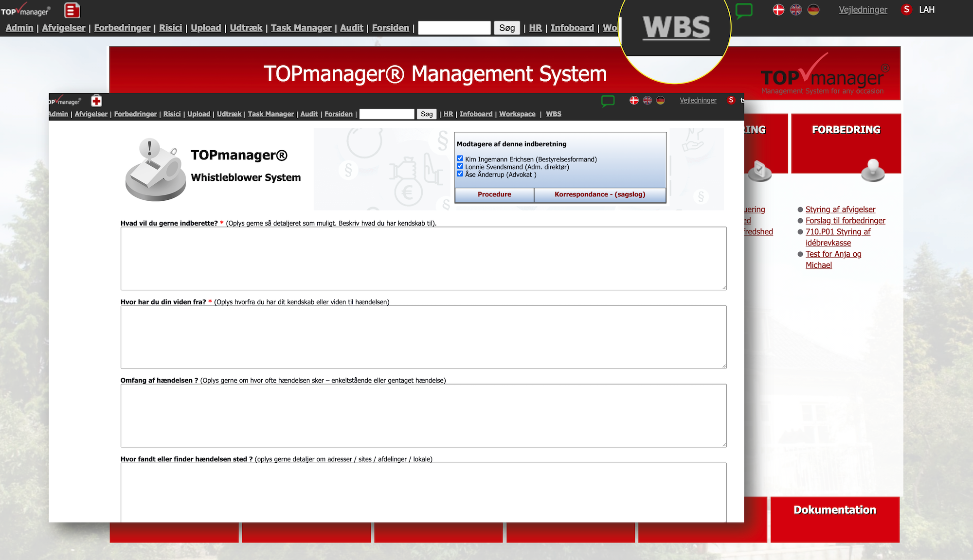Click the red document icon in main top bar
Image resolution: width=973 pixels, height=560 pixels.
tap(72, 10)
